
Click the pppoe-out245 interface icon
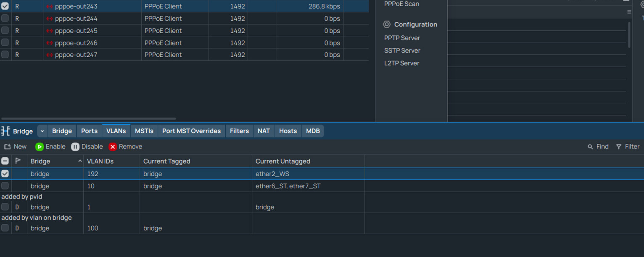click(x=50, y=31)
